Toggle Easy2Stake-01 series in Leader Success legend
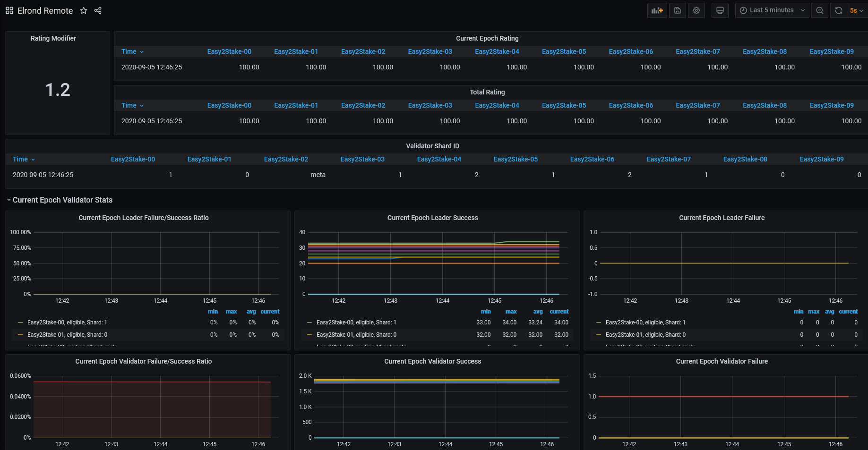 point(356,335)
